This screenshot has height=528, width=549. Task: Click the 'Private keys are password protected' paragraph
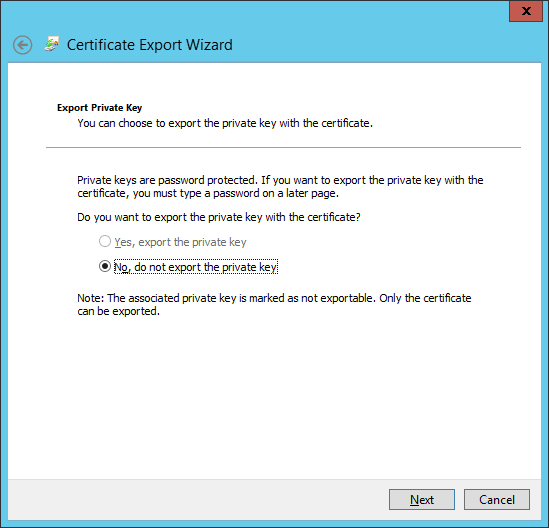280,187
